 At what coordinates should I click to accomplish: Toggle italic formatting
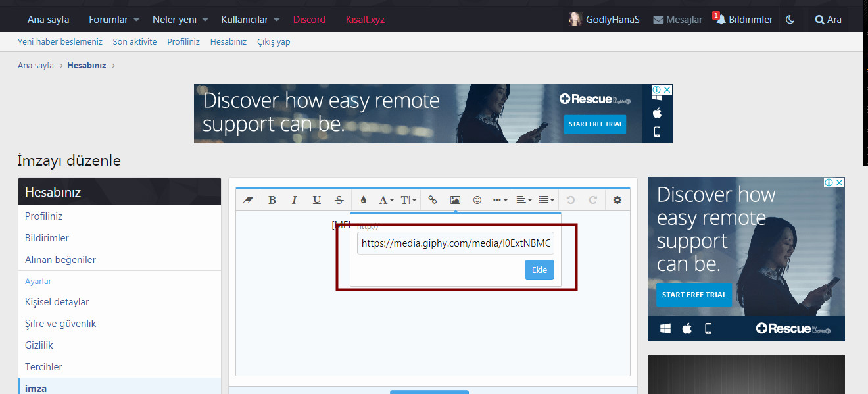tap(295, 200)
